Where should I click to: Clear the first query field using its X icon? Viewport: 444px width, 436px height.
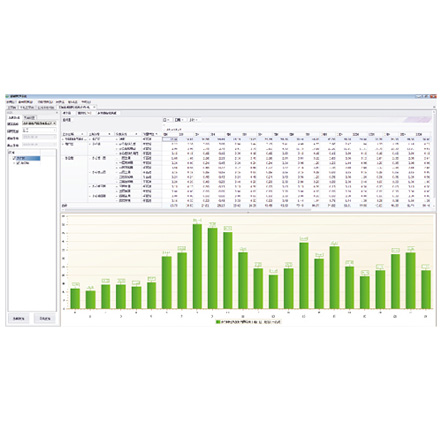pos(55,124)
